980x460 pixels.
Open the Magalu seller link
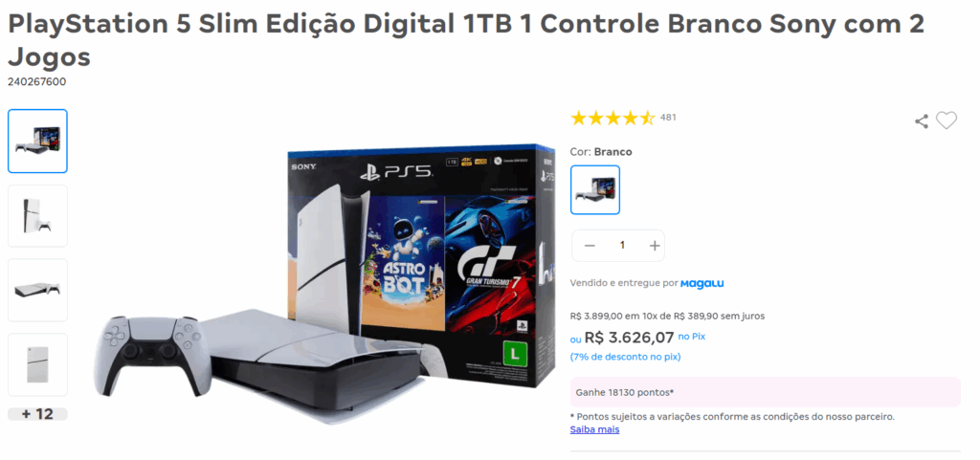(x=702, y=283)
